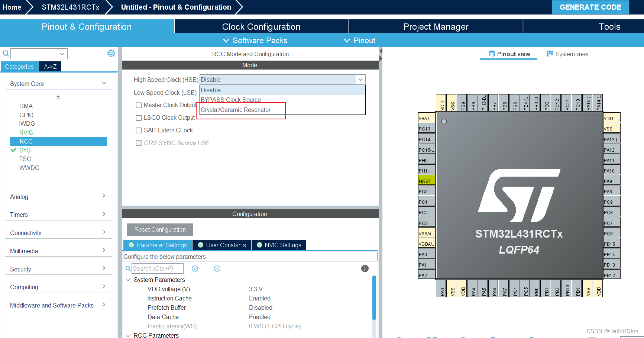Enable SAI1 Extern CLock checkbox
This screenshot has height=338, width=644.
click(x=139, y=131)
